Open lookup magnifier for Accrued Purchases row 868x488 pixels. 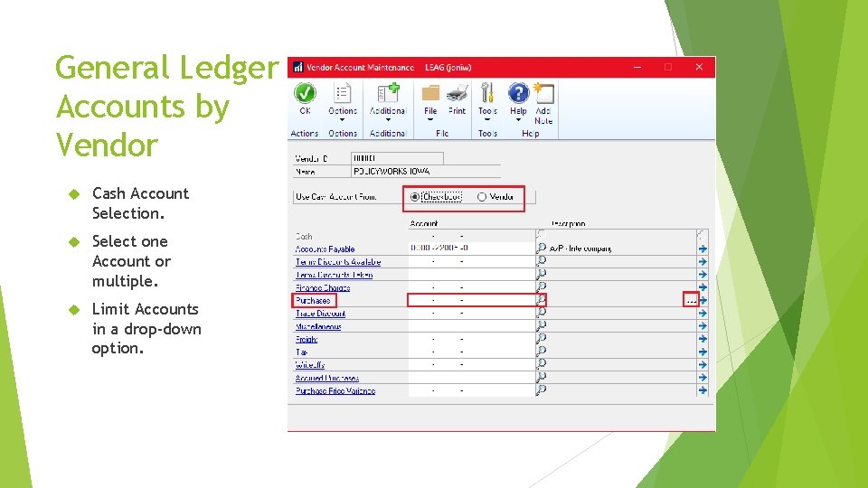point(541,377)
